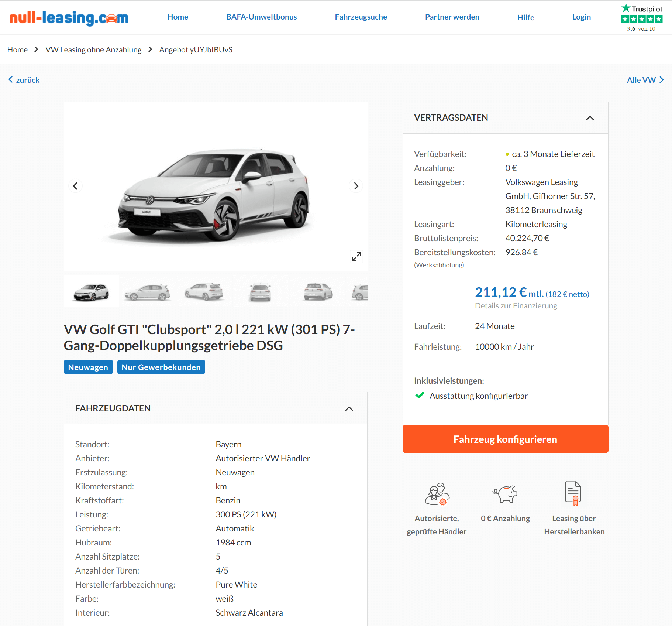Go back via zurück link

(x=24, y=80)
